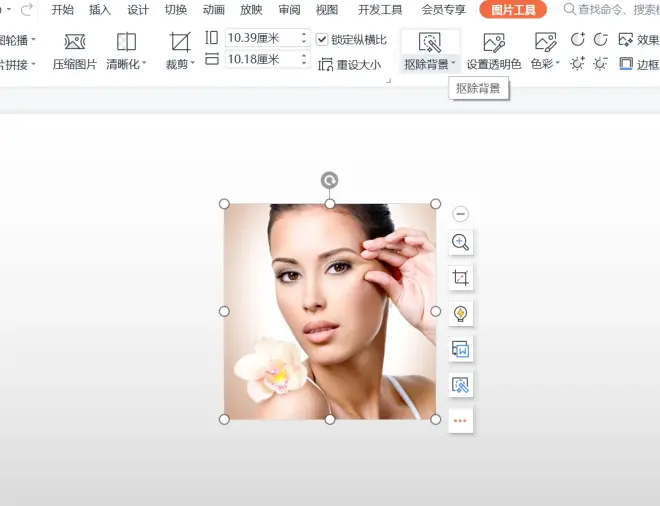Open the 开始 tab
Viewport: 660px width, 506px height.
[x=62, y=9]
